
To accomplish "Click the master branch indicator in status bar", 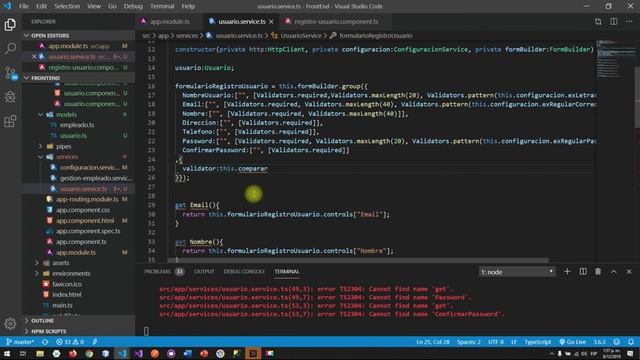I will pyautogui.click(x=20, y=342).
